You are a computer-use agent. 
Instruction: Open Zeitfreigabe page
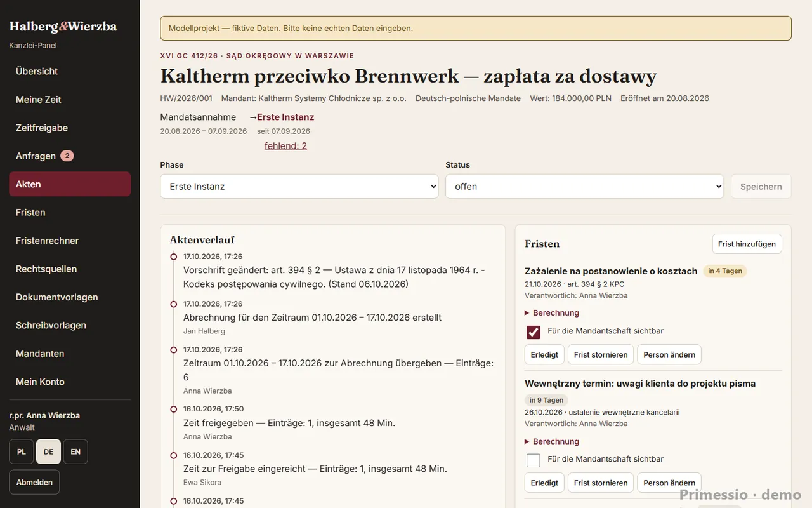tap(70, 128)
